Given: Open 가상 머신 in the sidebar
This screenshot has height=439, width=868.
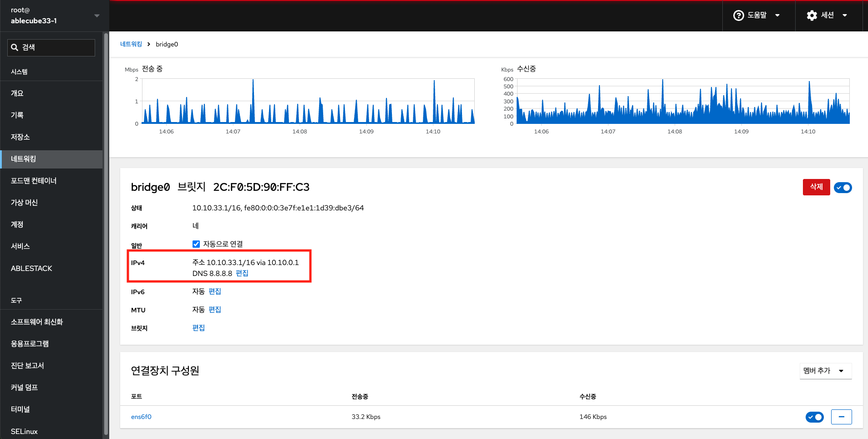Looking at the screenshot, I should pos(24,203).
